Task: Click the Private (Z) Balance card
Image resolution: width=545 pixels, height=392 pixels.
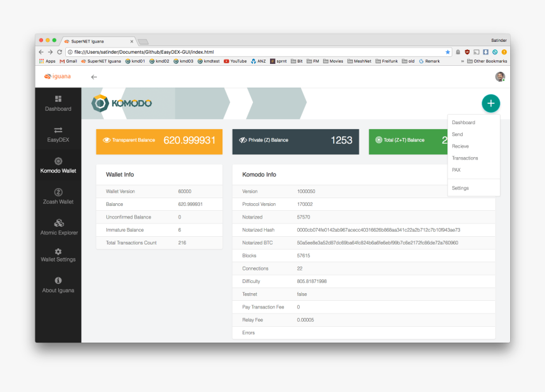Action: coord(295,140)
